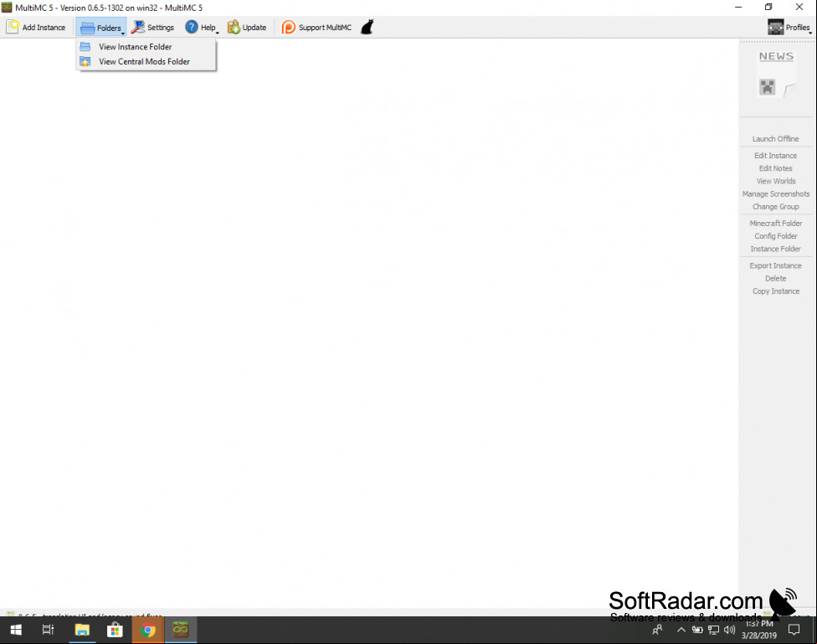Switch to Google Chrome on the taskbar
Viewport: 817px width, 644px height.
coord(148,630)
